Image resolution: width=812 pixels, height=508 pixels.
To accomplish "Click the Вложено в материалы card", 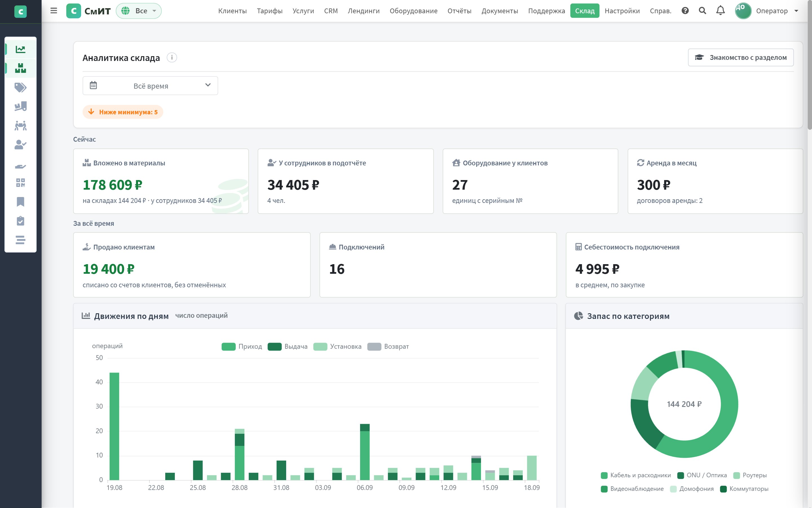I will click(x=161, y=181).
